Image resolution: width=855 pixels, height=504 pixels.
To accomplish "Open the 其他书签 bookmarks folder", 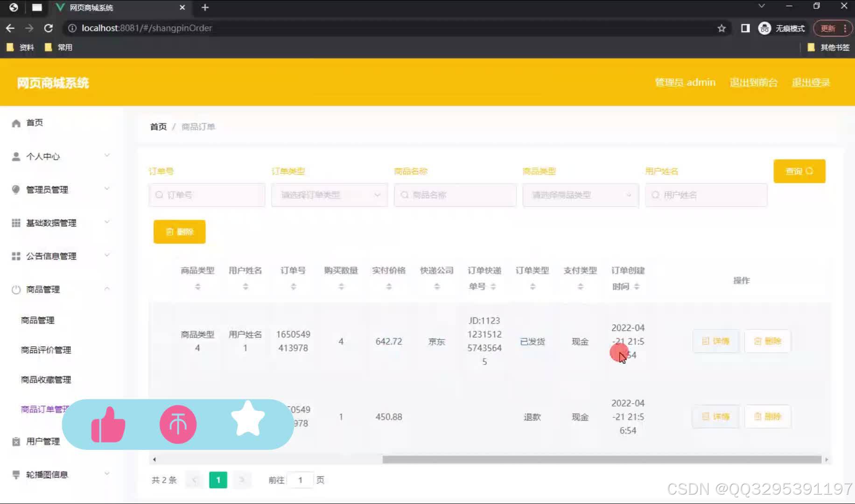I will tap(828, 47).
